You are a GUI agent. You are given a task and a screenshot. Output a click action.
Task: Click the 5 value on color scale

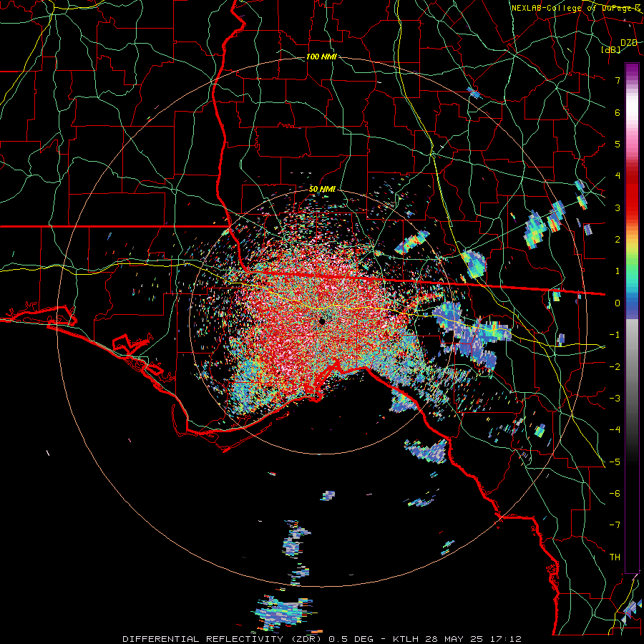coord(618,144)
